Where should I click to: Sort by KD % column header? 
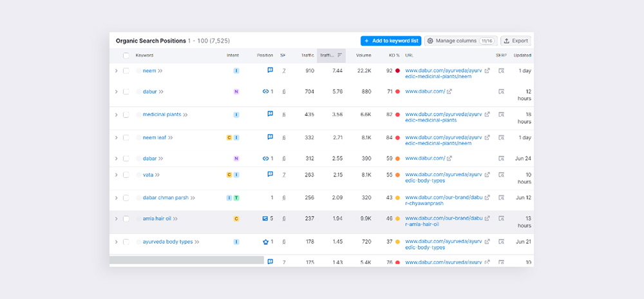pyautogui.click(x=394, y=55)
